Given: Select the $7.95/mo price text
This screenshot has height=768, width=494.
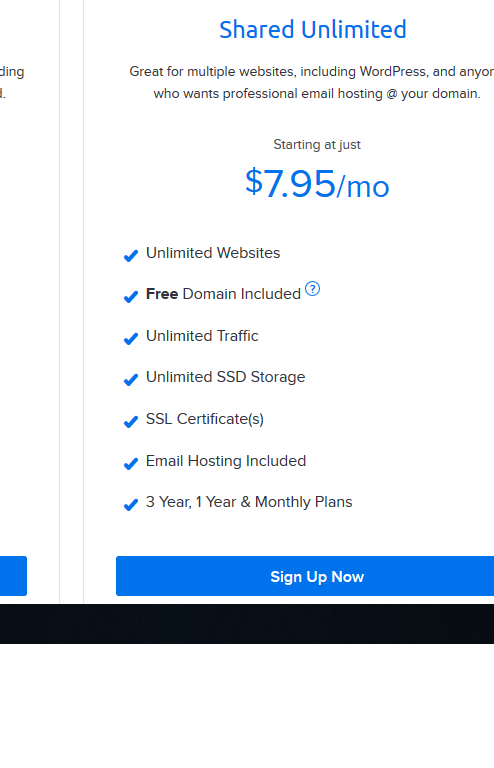Looking at the screenshot, I should tap(317, 184).
